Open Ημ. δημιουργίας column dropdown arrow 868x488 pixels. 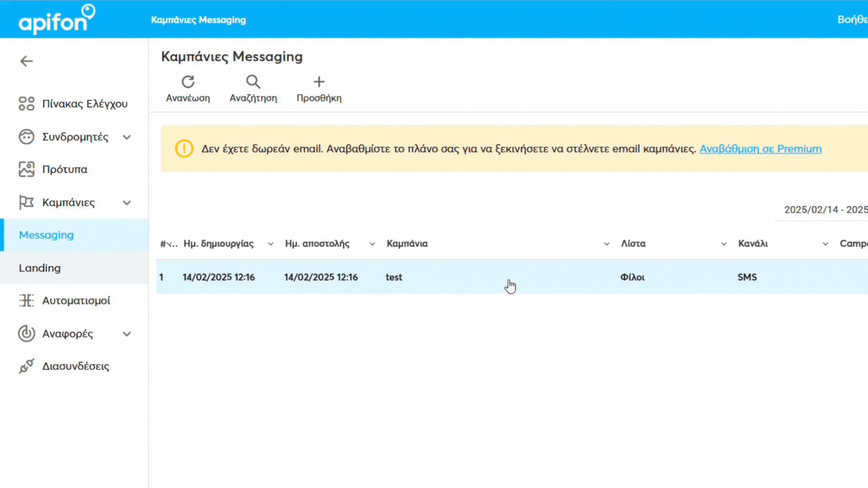270,244
